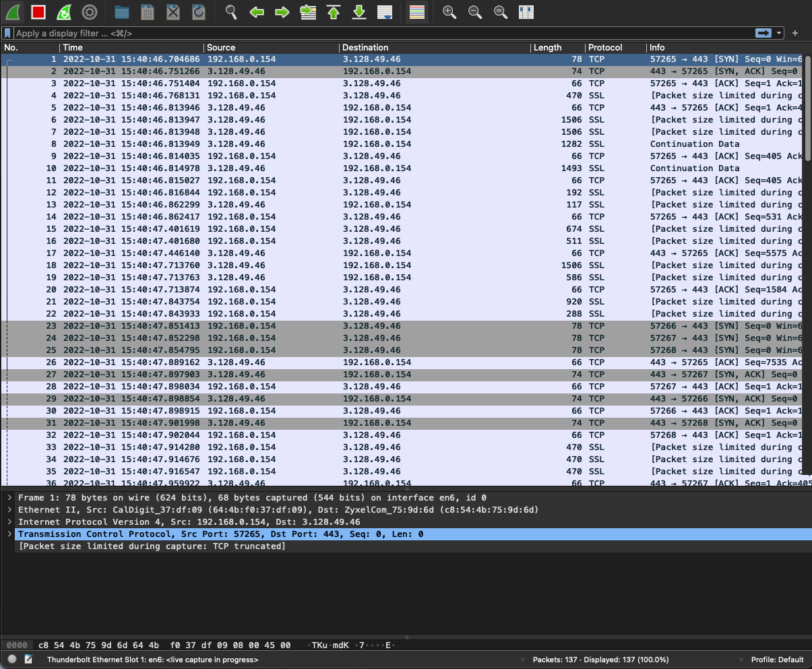Expand the Internet Protocol Version 4 row
The width and height of the screenshot is (812, 669).
point(9,522)
